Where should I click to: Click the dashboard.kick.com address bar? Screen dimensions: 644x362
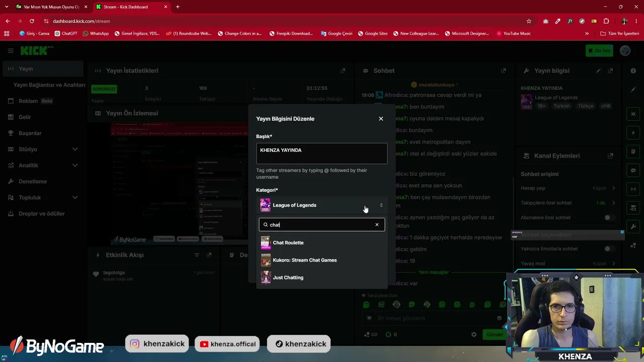point(282,21)
